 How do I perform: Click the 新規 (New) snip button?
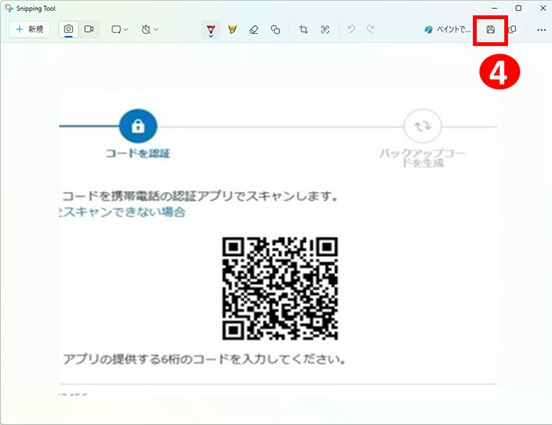(30, 29)
